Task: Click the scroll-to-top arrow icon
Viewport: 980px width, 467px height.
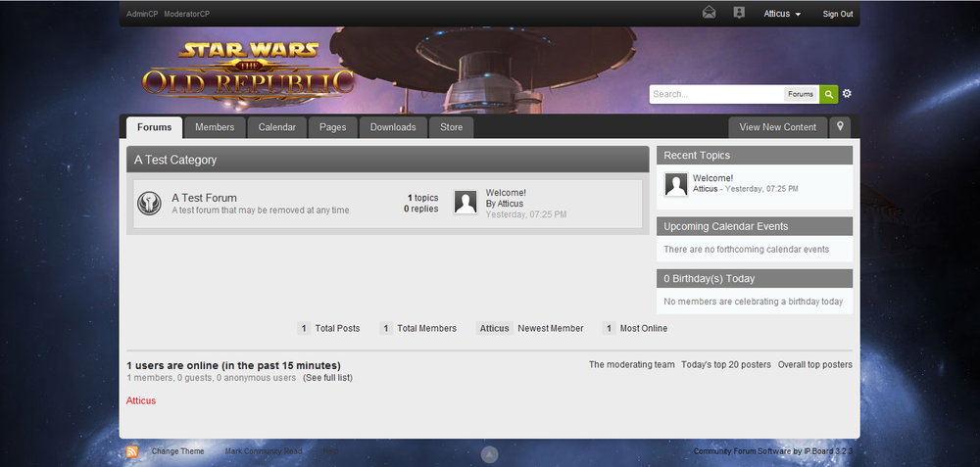Action: click(489, 454)
